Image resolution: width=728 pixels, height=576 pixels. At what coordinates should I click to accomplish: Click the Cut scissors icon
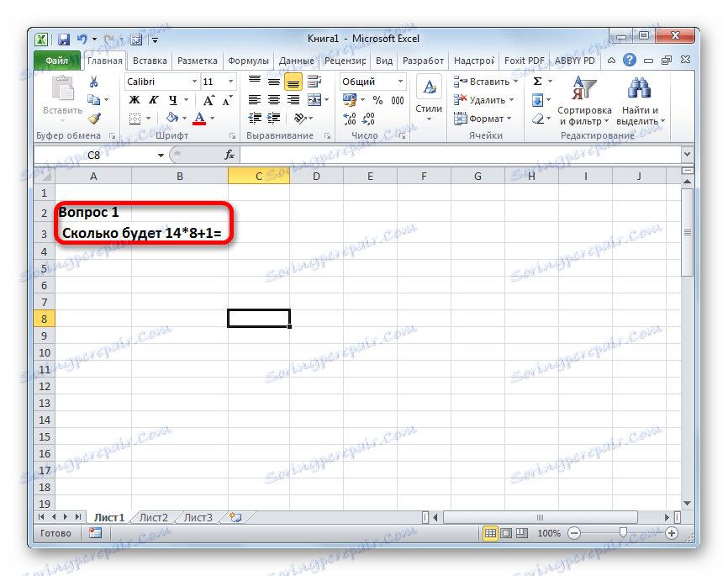click(x=94, y=82)
